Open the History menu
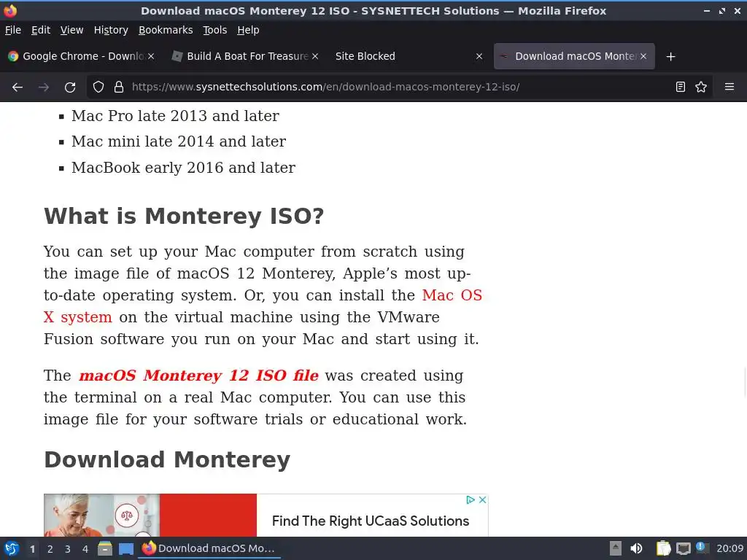 point(111,30)
